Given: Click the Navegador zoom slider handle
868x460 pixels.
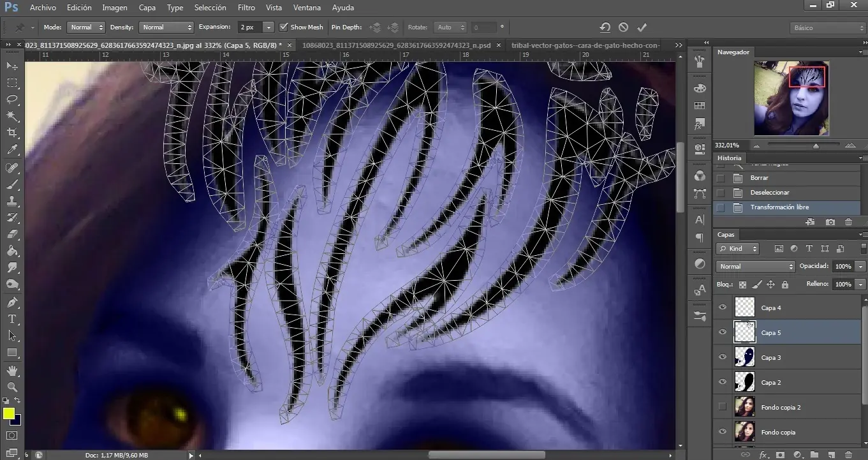Looking at the screenshot, I should [x=816, y=146].
